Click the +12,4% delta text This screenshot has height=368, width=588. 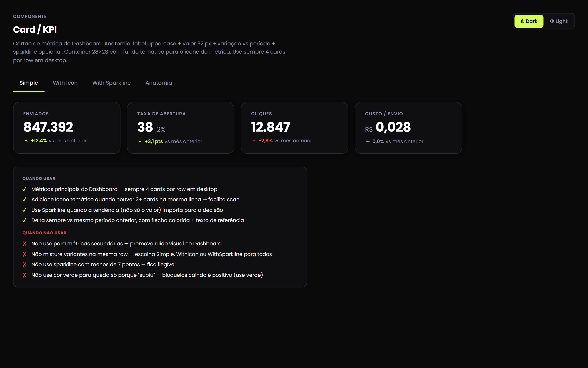39,141
